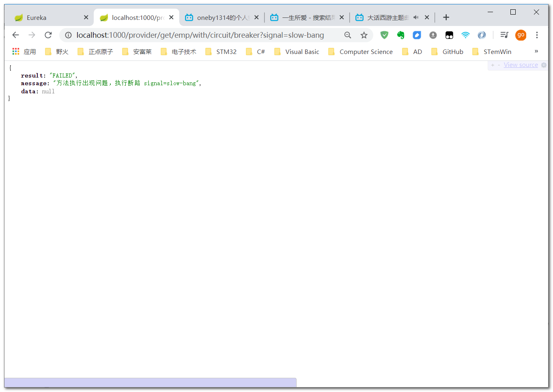Open the 电子技术 bookmark folder

[x=179, y=52]
